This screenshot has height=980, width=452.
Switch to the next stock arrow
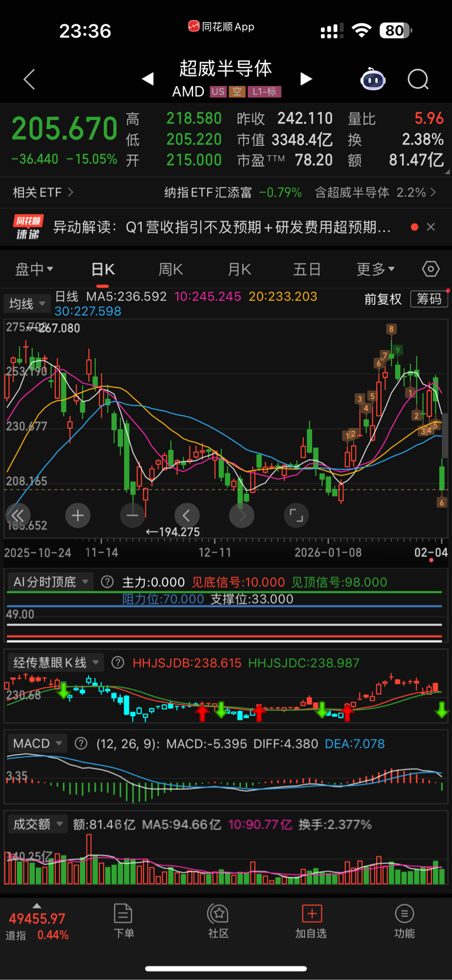click(x=306, y=79)
